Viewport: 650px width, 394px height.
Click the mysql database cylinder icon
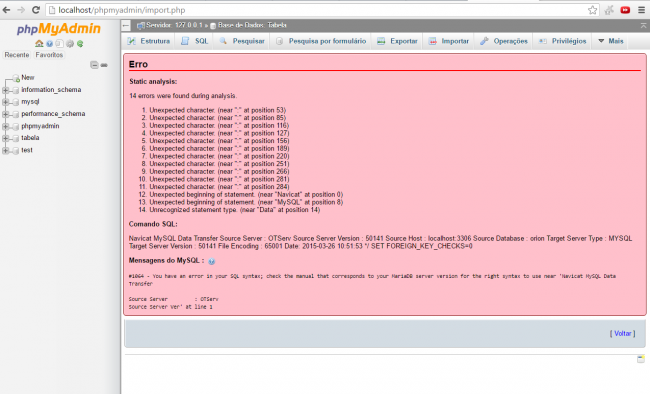pos(16,102)
